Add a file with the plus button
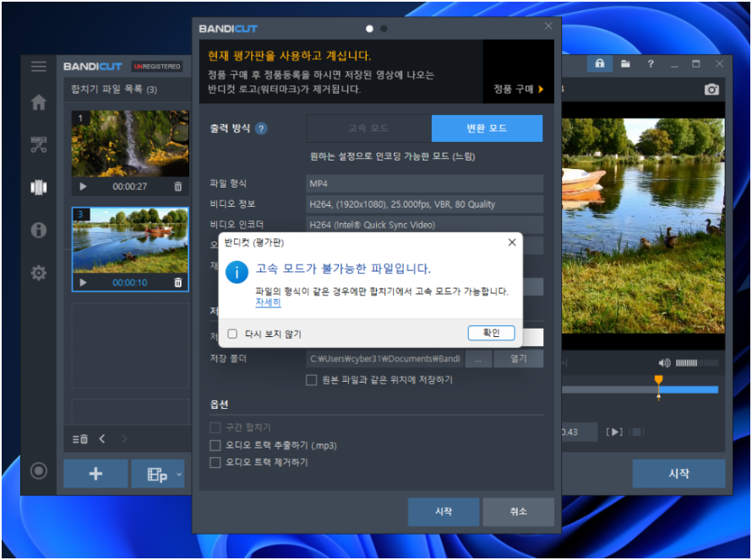The image size is (752, 560). (95, 474)
